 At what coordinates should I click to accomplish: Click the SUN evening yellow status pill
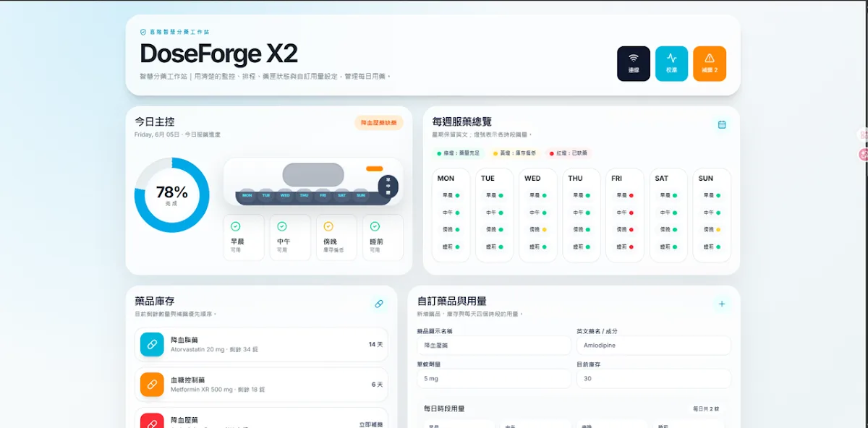[712, 230]
